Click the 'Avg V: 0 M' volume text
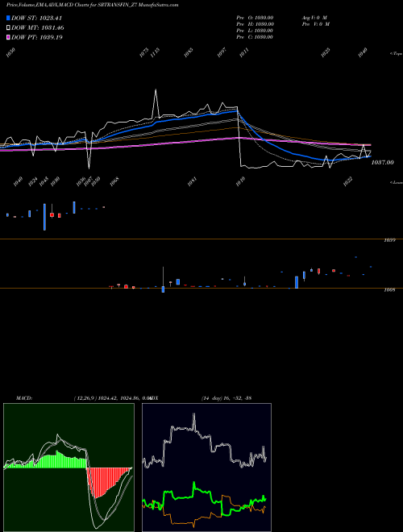403x532 pixels. [x=314, y=18]
